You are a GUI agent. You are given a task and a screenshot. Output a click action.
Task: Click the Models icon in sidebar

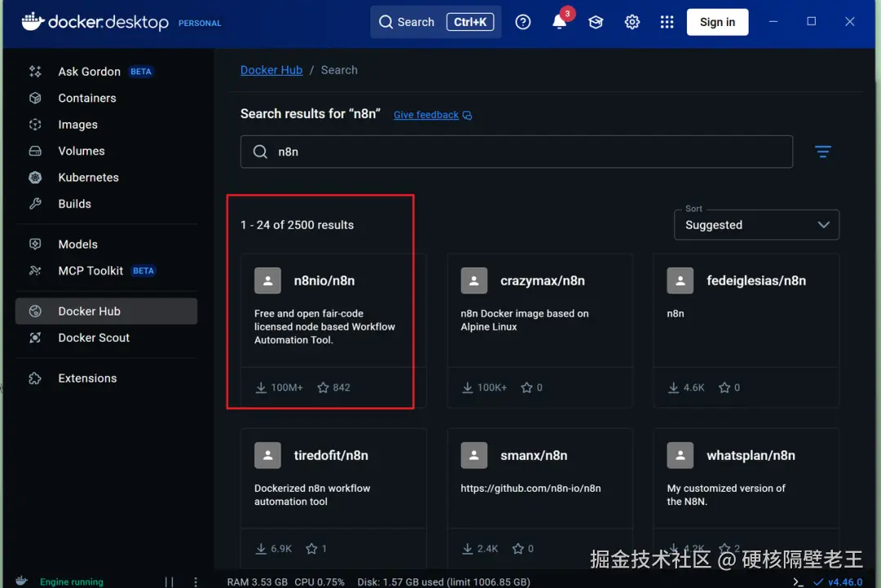click(x=35, y=245)
